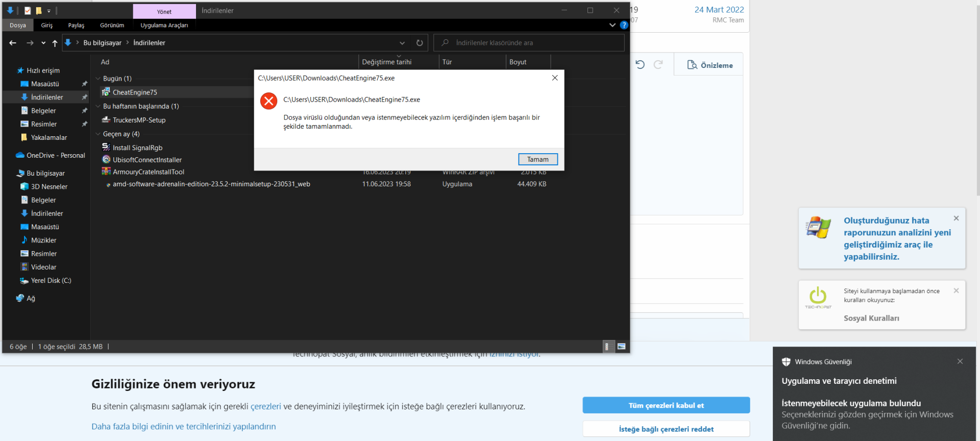This screenshot has height=441, width=980.
Task: Click İsteğe bağlı çerezleri reddet button
Action: coord(666,429)
